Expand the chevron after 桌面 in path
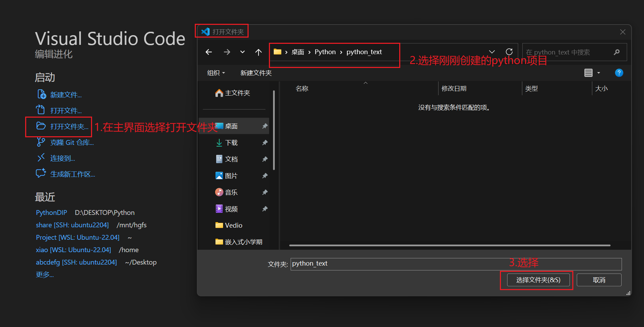This screenshot has height=327, width=644. pos(309,52)
